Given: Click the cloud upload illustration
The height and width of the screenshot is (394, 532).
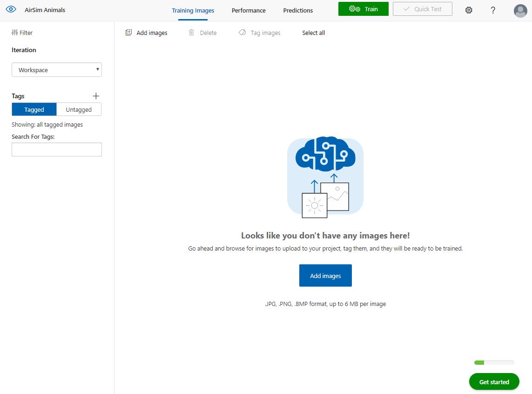Looking at the screenshot, I should 325,177.
